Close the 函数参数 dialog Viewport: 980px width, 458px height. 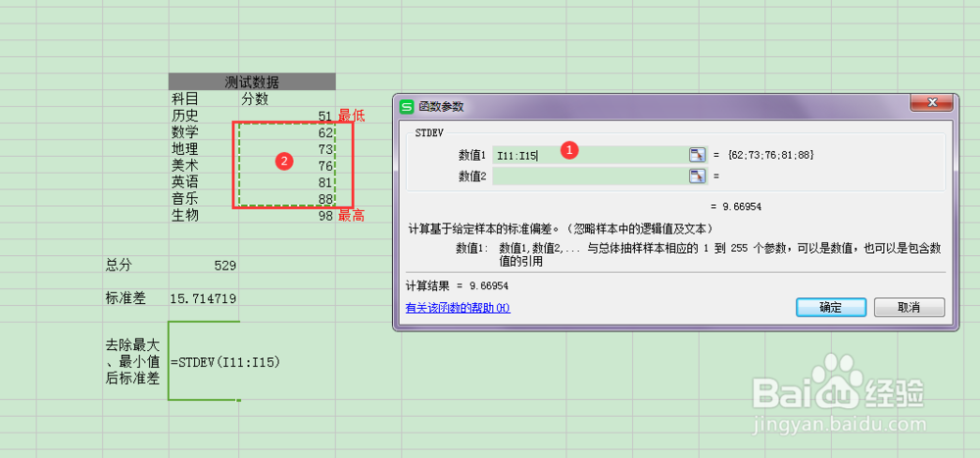point(931,103)
